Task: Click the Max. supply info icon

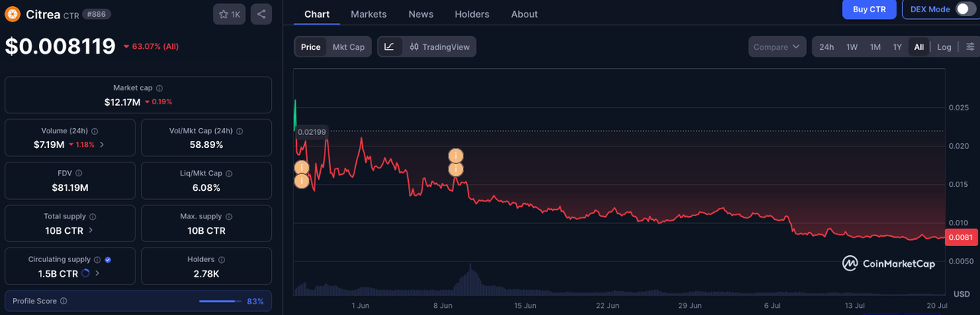Action: tap(229, 217)
